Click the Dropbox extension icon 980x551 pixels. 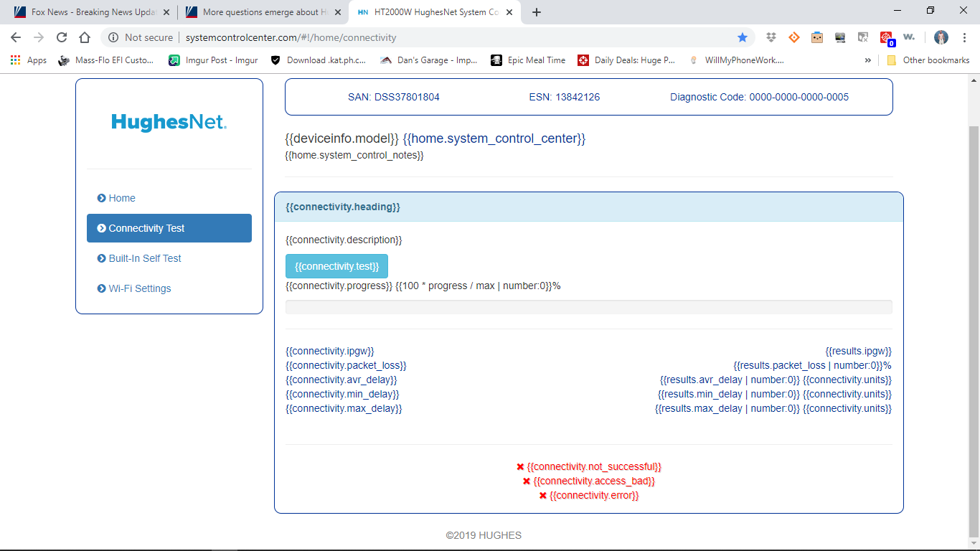tap(771, 37)
